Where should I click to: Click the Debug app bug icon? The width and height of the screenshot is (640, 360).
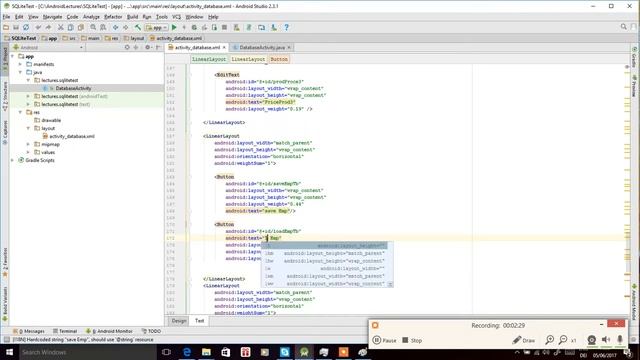[x=194, y=27]
